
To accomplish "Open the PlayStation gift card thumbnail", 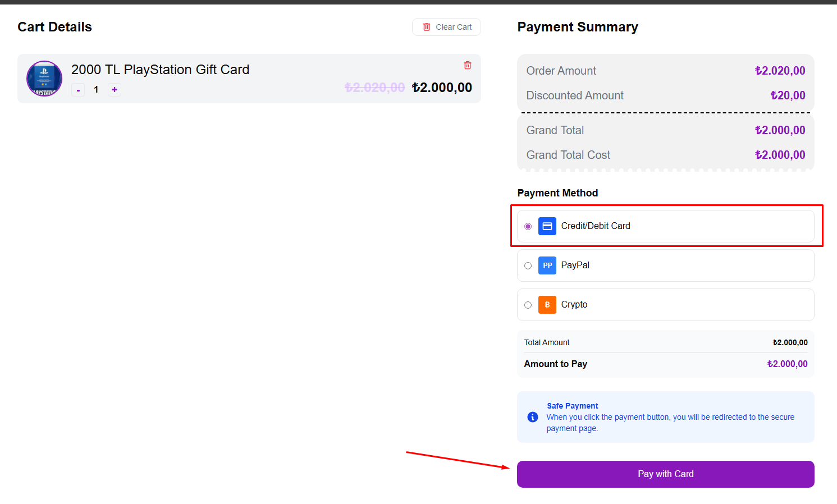I will [x=44, y=79].
